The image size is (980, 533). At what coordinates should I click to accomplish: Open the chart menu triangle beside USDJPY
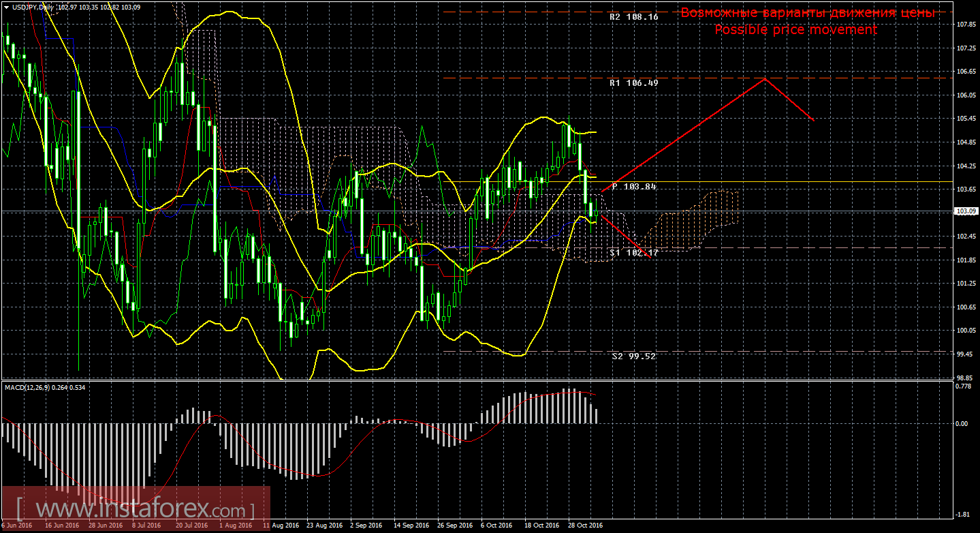(6, 7)
